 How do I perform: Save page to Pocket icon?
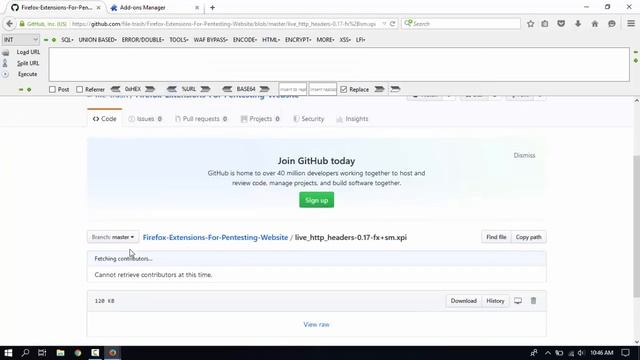pos(561,24)
